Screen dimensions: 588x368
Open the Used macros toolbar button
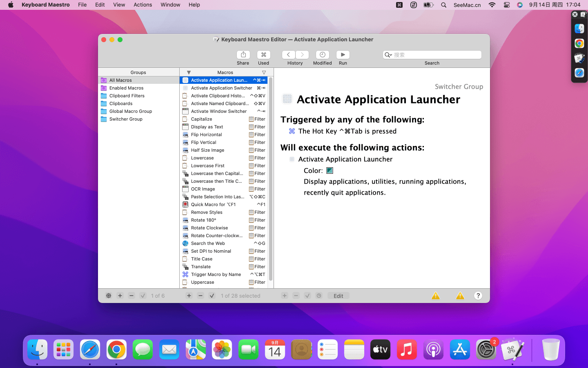263,55
